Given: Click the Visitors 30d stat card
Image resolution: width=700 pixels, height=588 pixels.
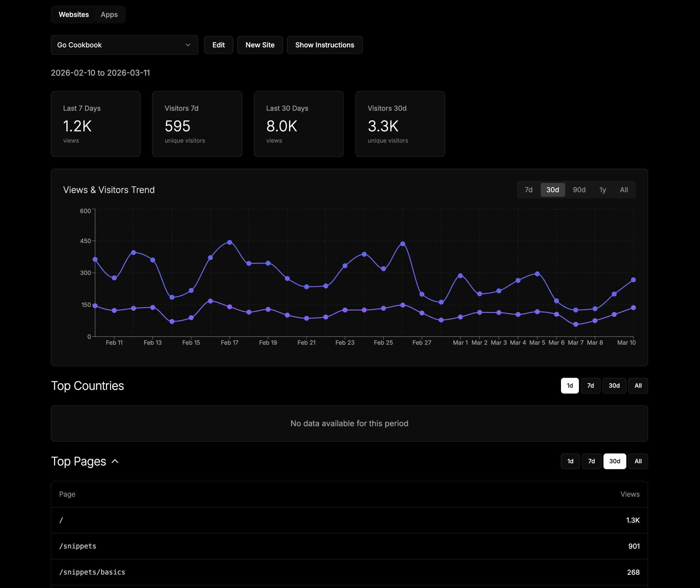Looking at the screenshot, I should click(400, 124).
